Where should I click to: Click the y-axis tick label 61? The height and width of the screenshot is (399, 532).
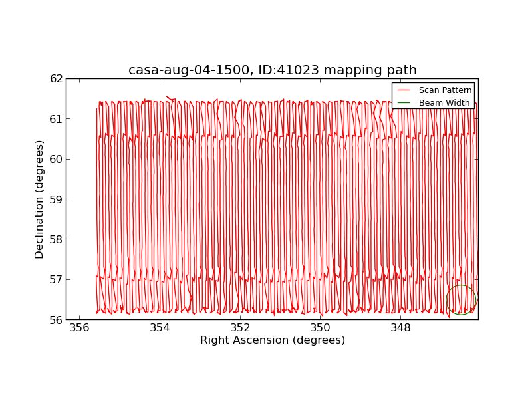[x=57, y=119]
